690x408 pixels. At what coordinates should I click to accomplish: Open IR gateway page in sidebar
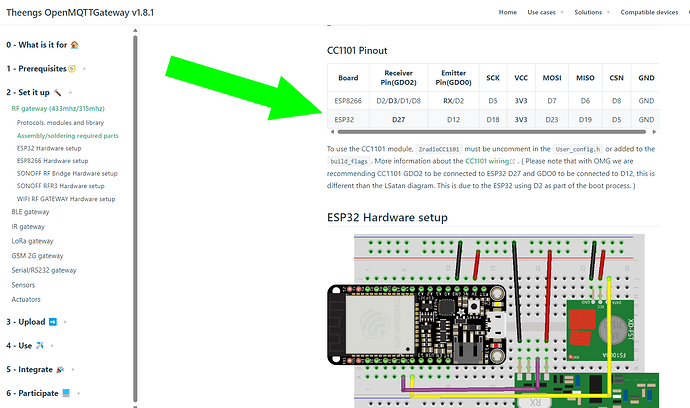(x=28, y=227)
